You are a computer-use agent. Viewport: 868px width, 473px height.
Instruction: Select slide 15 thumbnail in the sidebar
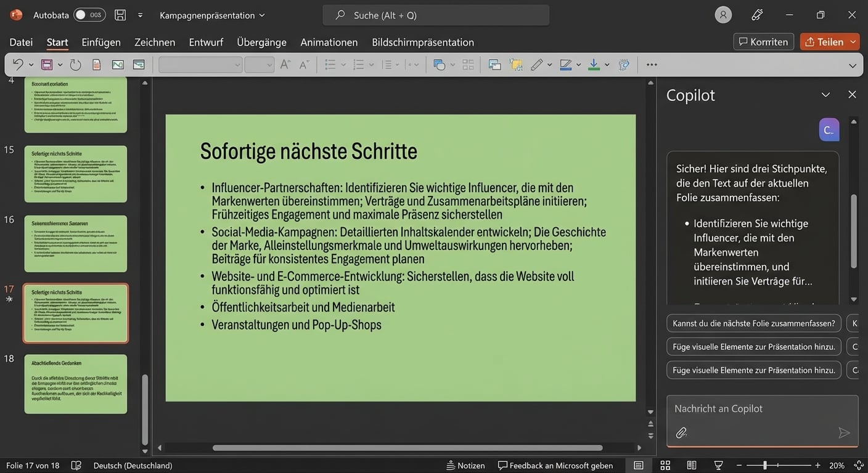click(x=75, y=174)
